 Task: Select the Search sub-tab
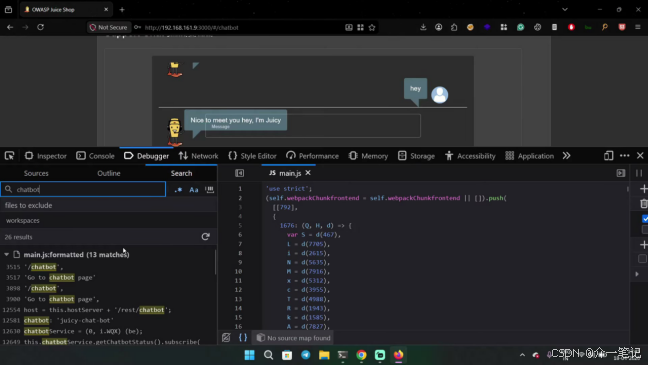pos(181,173)
